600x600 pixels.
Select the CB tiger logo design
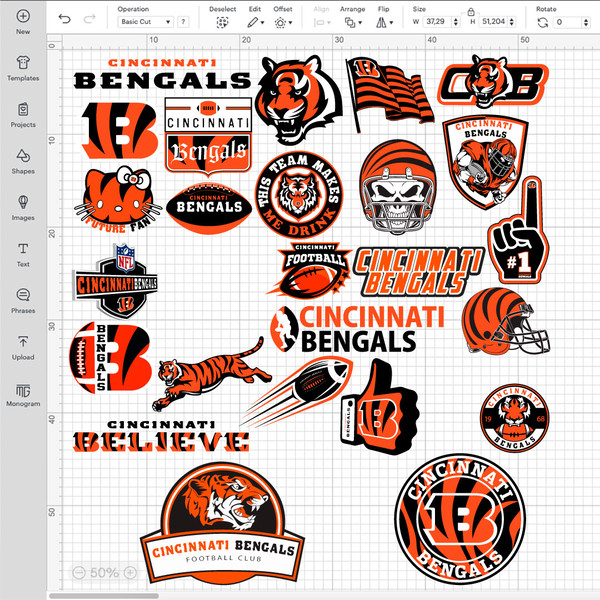click(493, 81)
